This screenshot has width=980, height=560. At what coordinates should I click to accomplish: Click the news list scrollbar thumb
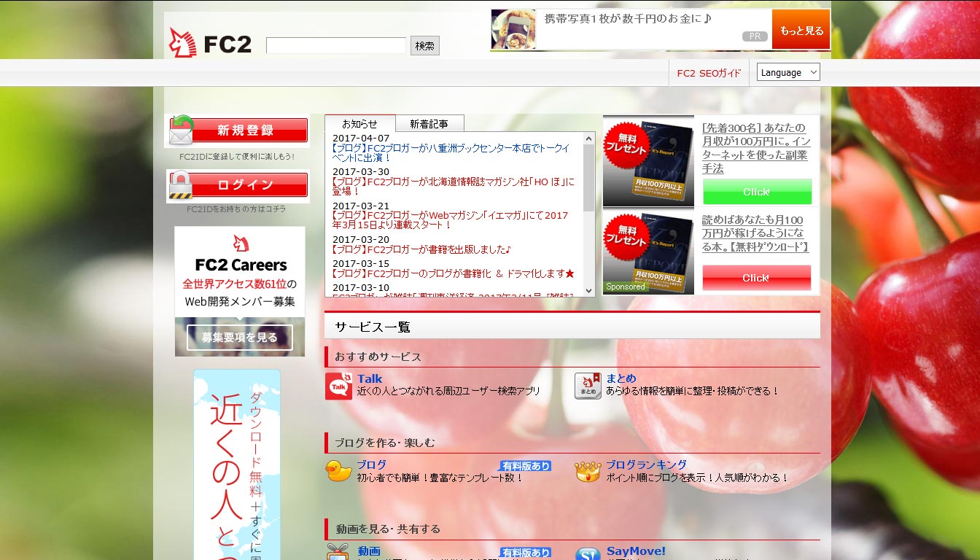(x=589, y=177)
